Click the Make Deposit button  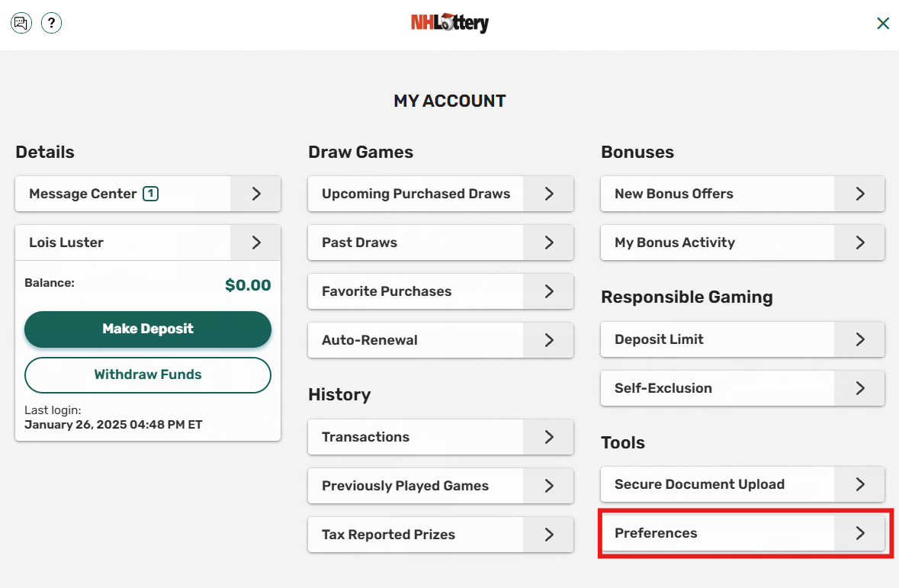(147, 329)
